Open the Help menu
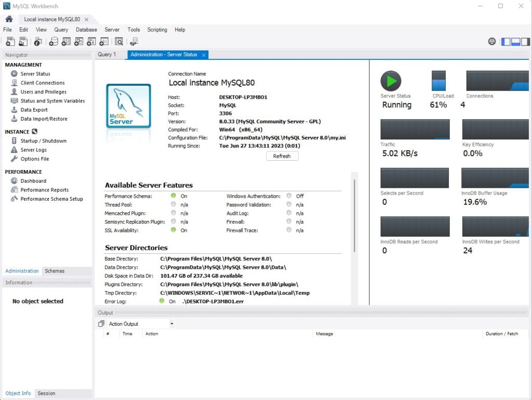The image size is (532, 400). click(x=180, y=30)
